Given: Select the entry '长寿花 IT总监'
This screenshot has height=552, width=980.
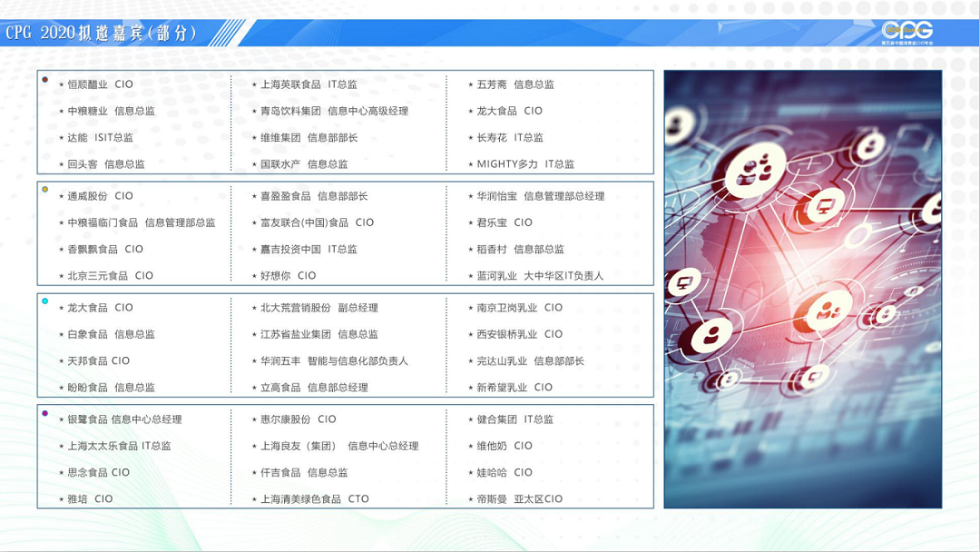Looking at the screenshot, I should pyautogui.click(x=510, y=137).
